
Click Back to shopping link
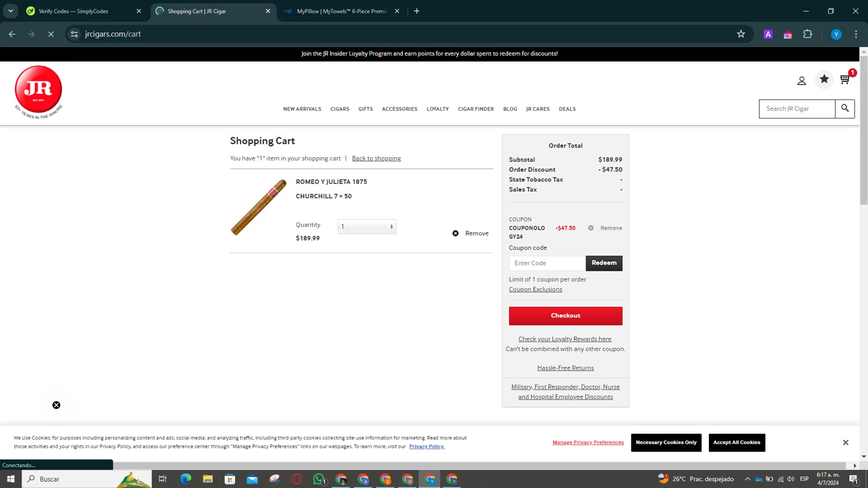tap(376, 158)
